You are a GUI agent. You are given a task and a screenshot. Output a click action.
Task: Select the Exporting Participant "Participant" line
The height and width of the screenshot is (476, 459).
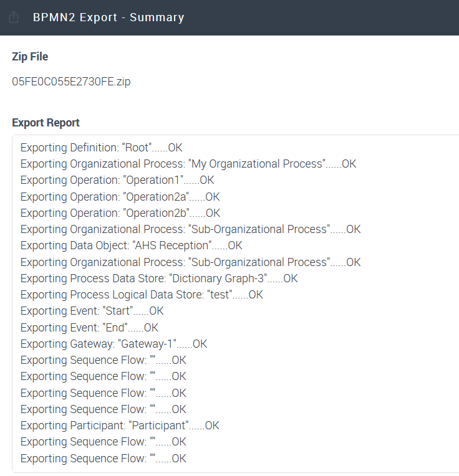[x=120, y=426]
